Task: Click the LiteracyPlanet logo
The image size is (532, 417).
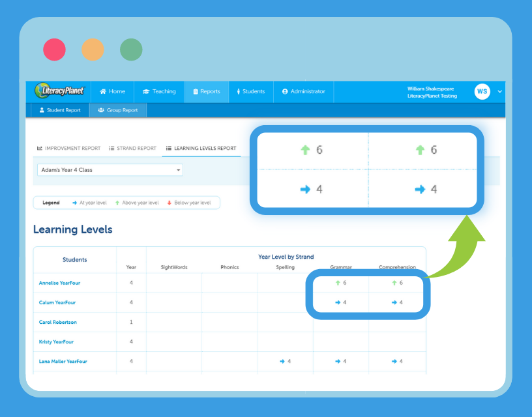Action: click(59, 91)
